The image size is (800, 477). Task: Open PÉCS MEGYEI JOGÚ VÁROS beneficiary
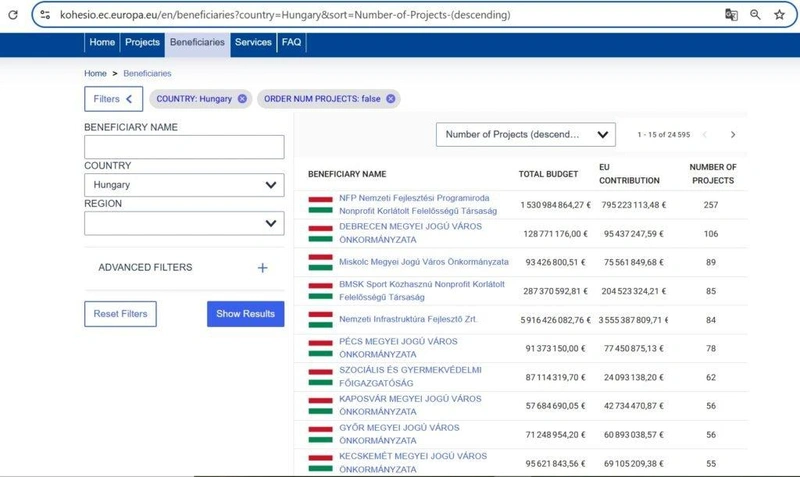398,347
